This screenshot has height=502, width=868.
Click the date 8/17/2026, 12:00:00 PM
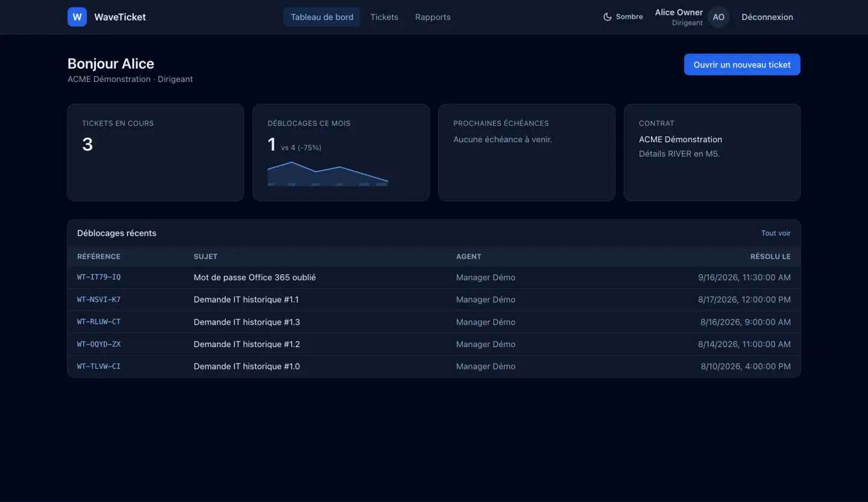(746, 300)
